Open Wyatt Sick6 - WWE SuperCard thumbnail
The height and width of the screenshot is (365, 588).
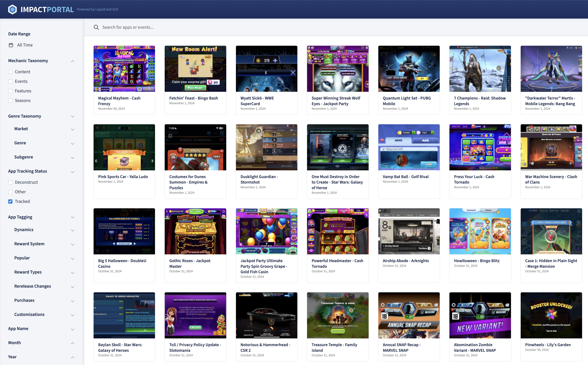[266, 69]
